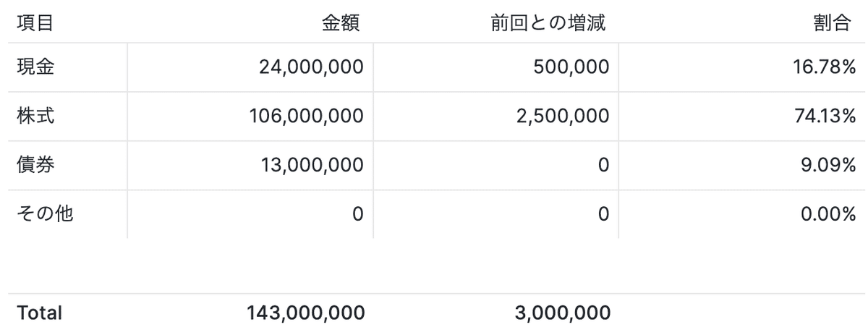Click the 金額 column header
Image resolution: width=868 pixels, height=335 pixels.
click(x=341, y=23)
